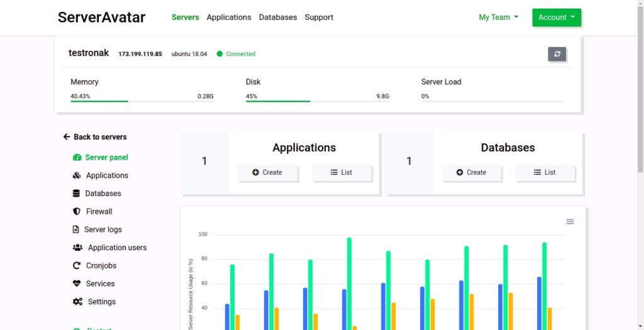Click the refresh server status icon button
644x330 pixels.
click(x=557, y=54)
